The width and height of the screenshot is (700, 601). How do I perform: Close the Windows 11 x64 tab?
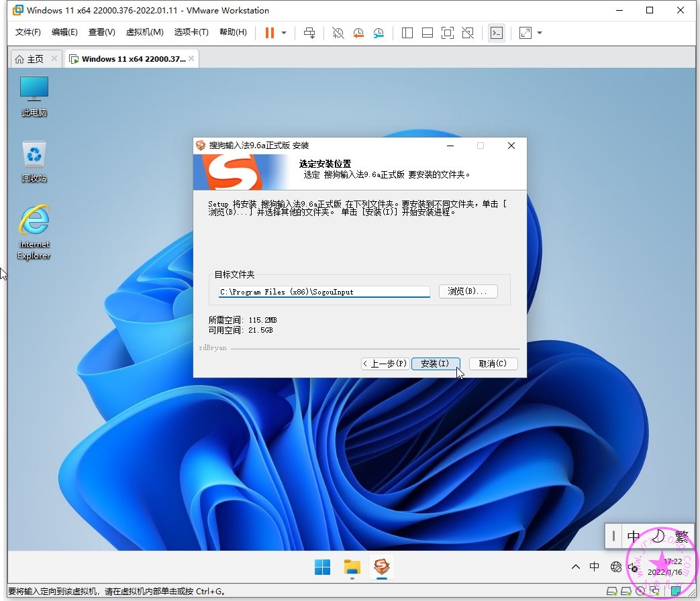[191, 58]
